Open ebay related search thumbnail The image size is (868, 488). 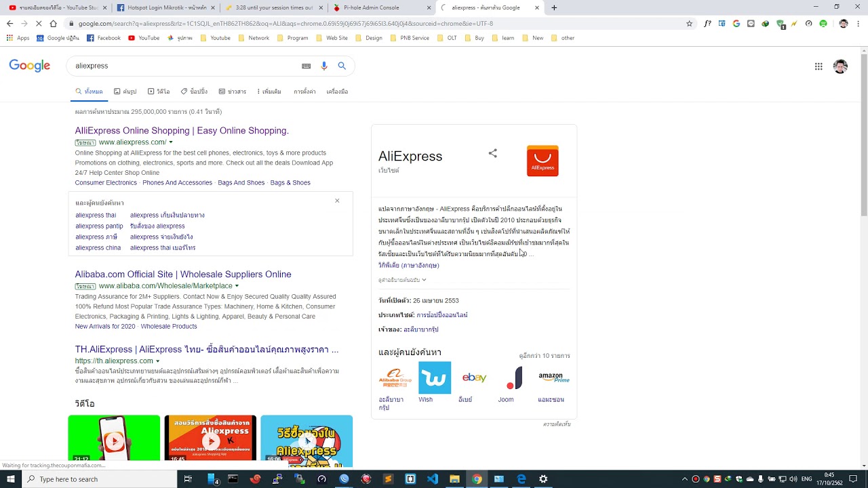[x=474, y=378]
